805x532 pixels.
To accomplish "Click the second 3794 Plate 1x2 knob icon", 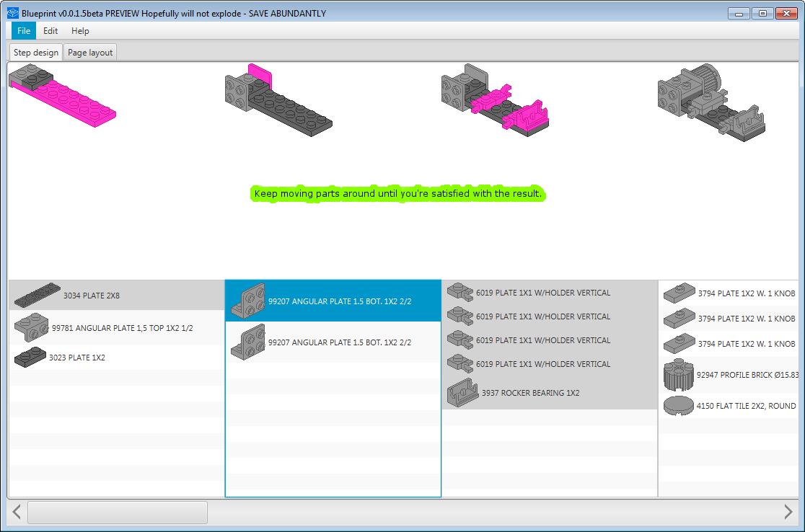I will coord(679,318).
